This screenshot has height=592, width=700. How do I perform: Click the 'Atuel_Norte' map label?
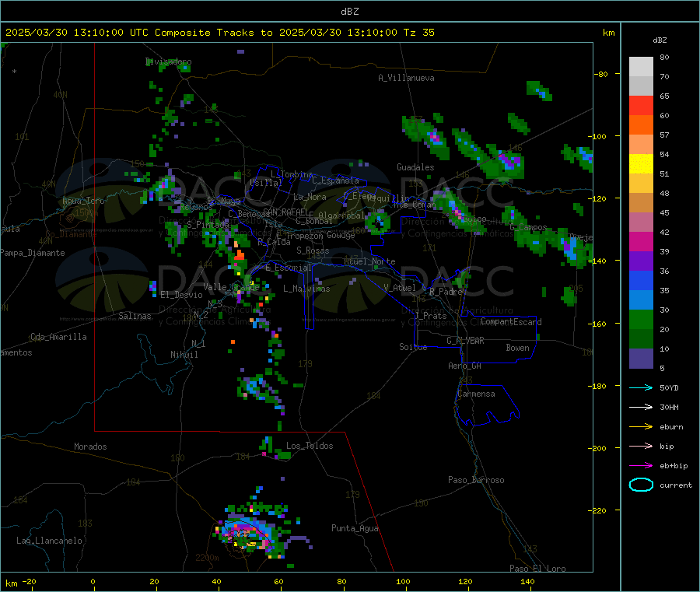tap(369, 261)
